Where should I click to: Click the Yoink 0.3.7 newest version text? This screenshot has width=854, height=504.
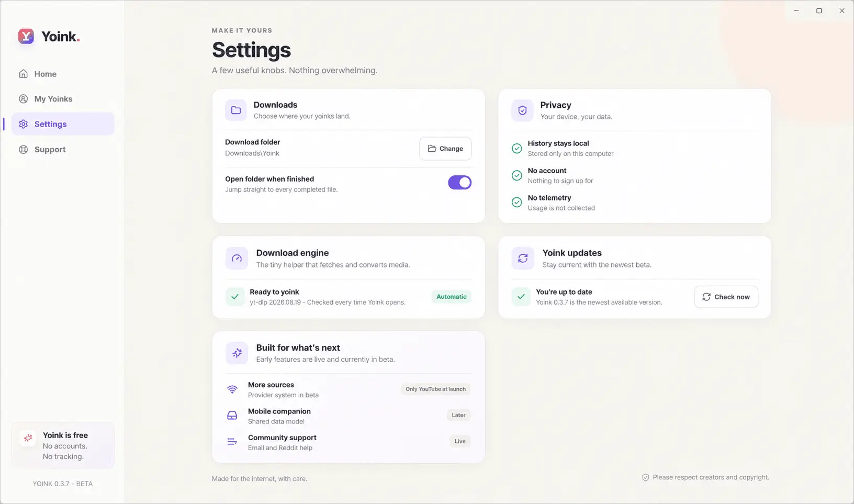coord(599,303)
